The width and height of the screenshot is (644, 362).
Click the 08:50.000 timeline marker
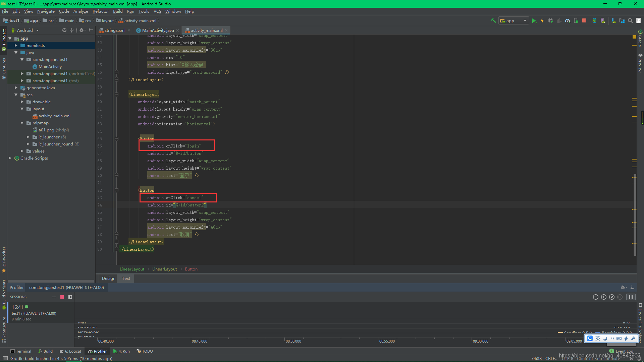coord(293,341)
